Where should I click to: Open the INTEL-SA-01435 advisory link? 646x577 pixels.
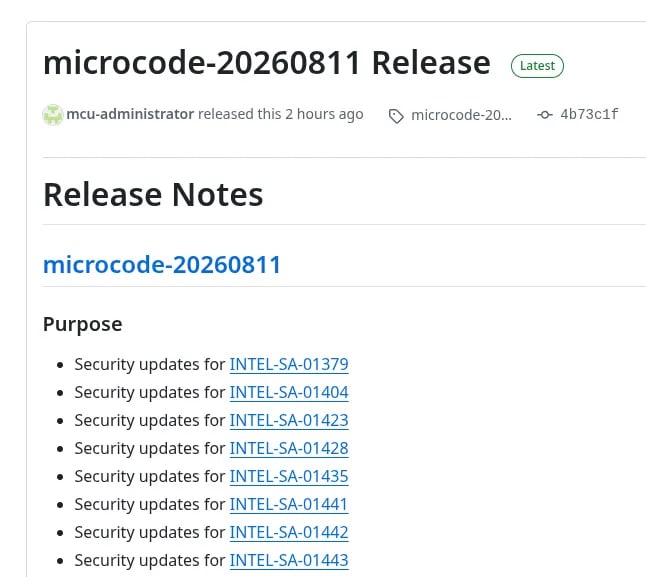pos(289,477)
